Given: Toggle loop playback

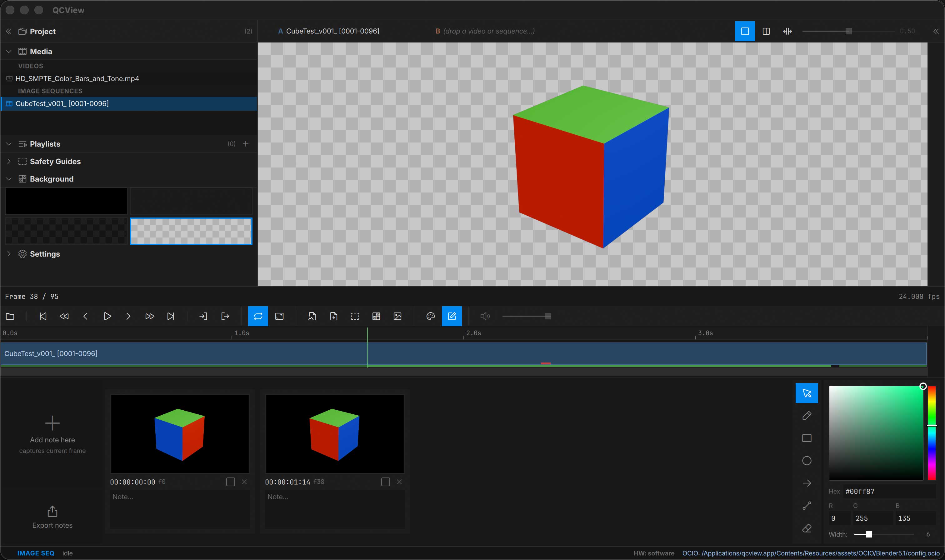Looking at the screenshot, I should [258, 316].
